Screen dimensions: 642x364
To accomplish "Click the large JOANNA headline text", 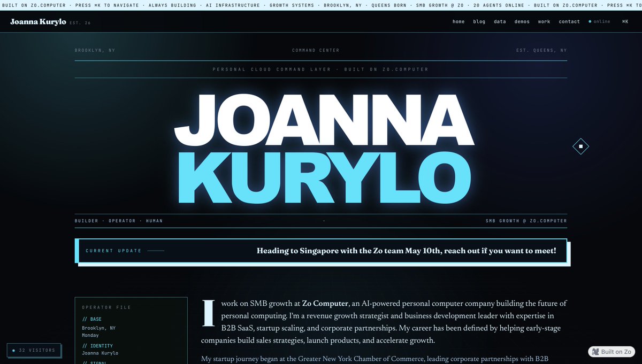I will coord(325,121).
